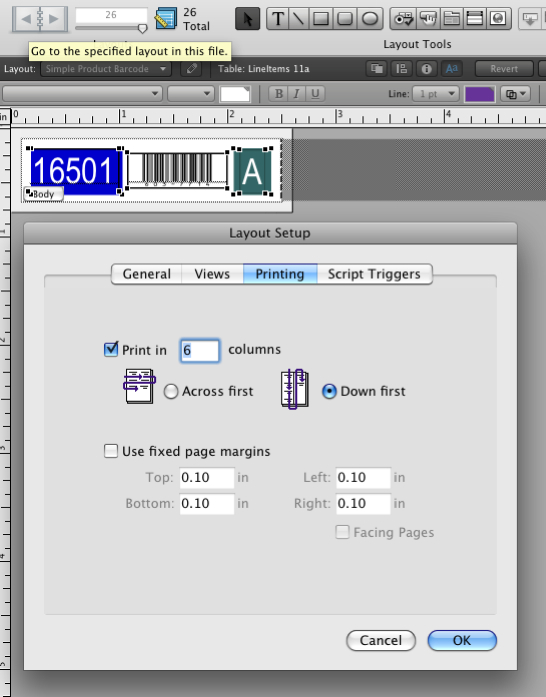Select the Text tool
The image size is (546, 697).
point(278,19)
